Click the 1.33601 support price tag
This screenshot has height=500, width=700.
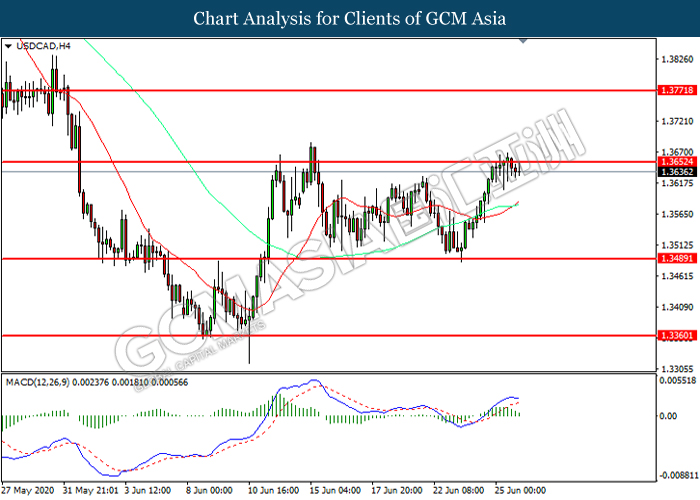click(x=677, y=335)
